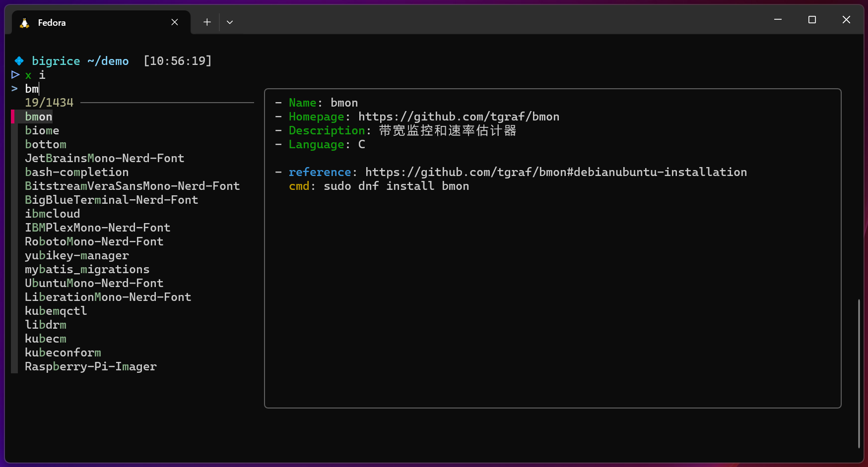
Task: Select the 'yubikey-manager' entry
Action: coord(77,255)
